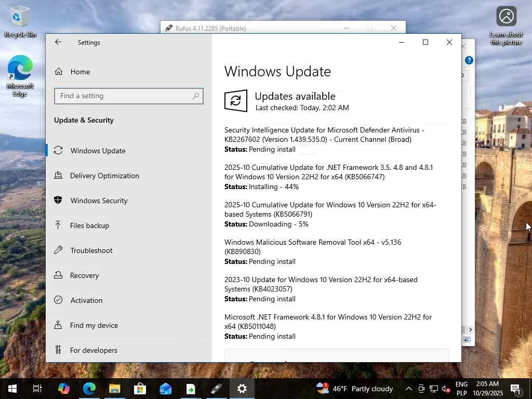Open Microsoft Store from the taskbar
Screen dimensions: 532x399
pos(140,389)
